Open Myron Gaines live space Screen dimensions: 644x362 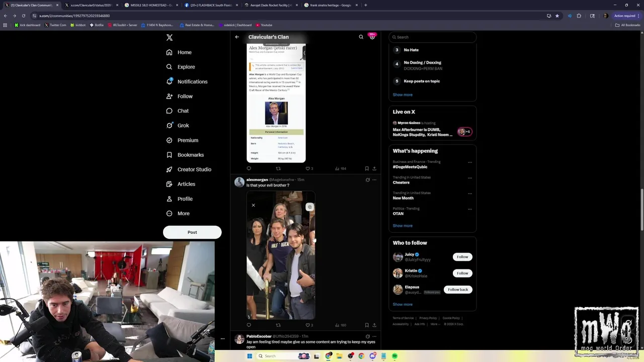click(432, 129)
